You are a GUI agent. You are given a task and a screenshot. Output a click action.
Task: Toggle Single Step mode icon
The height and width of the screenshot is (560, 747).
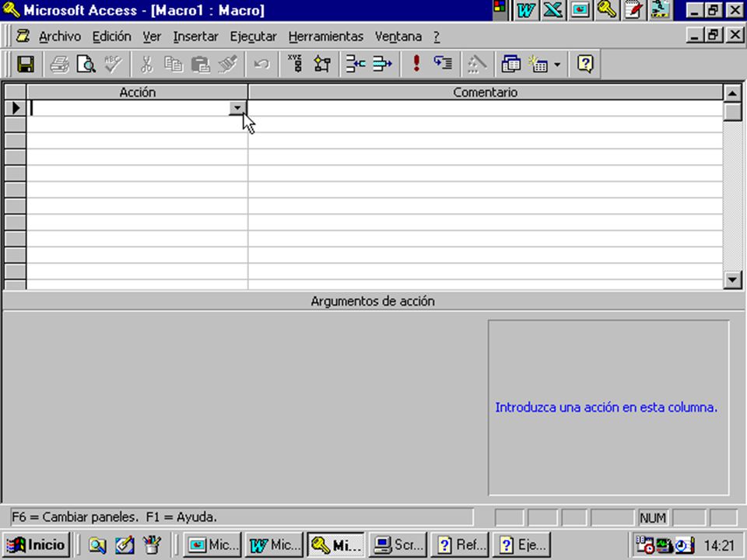[443, 64]
